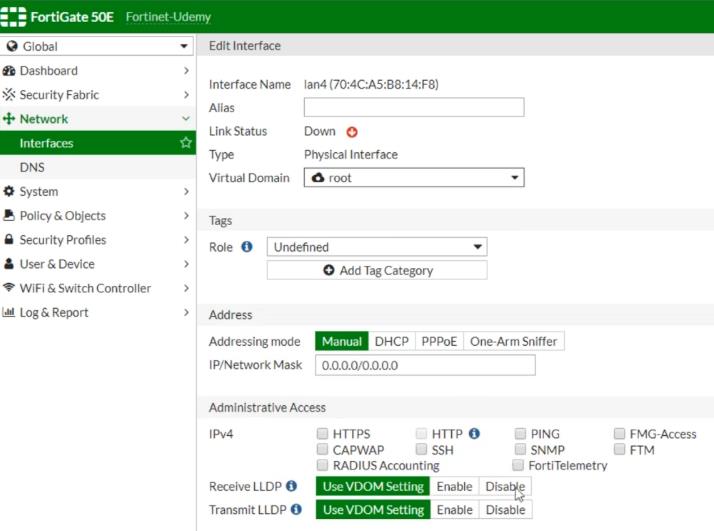Click the Security Fabric icon
Image resolution: width=714 pixels, height=531 pixels.
pos(9,95)
